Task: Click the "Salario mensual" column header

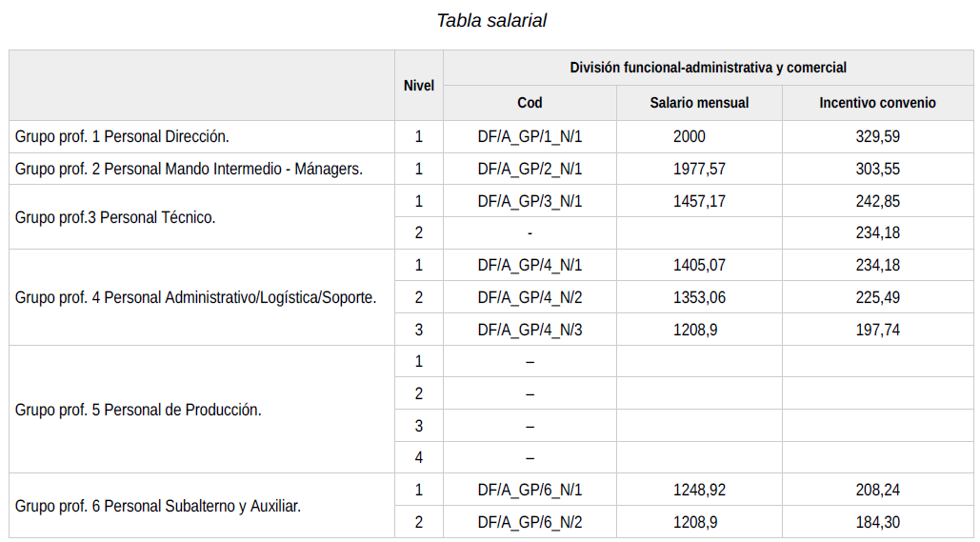Action: 699,103
